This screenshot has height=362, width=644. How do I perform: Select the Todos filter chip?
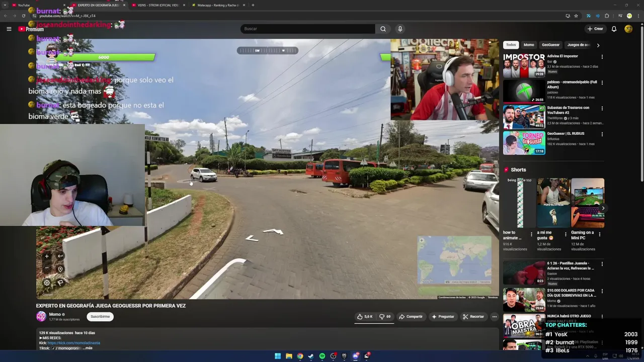(511, 45)
